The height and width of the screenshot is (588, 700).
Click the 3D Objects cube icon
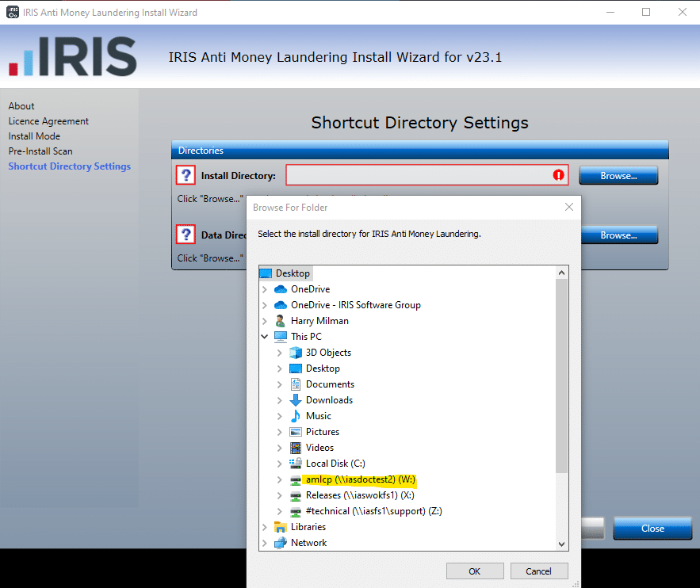click(x=296, y=353)
